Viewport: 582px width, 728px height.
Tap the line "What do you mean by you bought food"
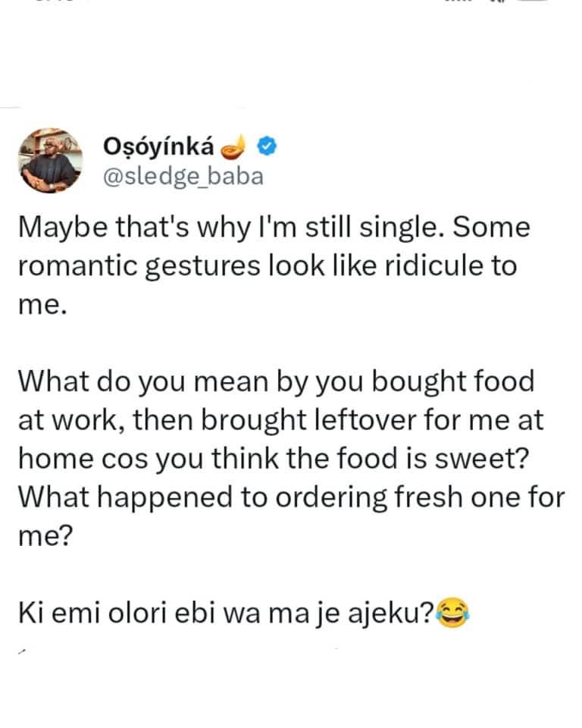[276, 381]
